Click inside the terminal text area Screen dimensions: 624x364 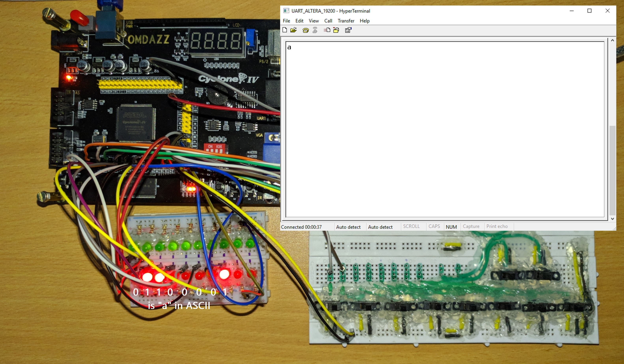pyautogui.click(x=445, y=129)
